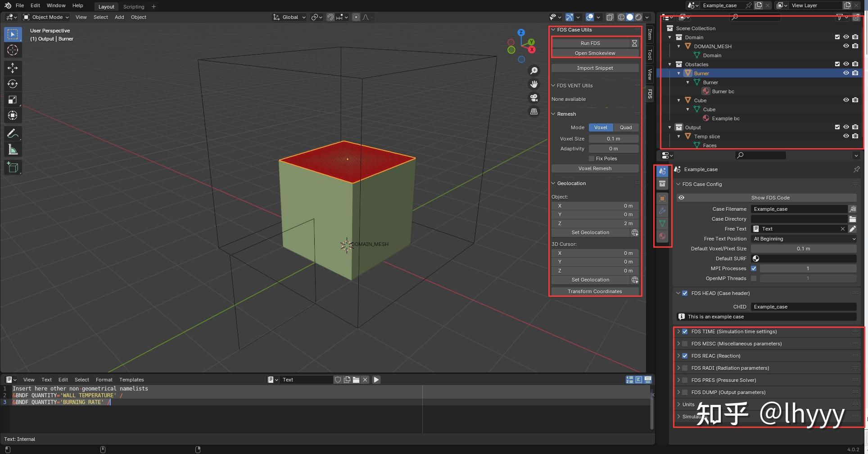The height and width of the screenshot is (454, 868).
Task: Open the Object menu in the header
Action: pos(138,17)
